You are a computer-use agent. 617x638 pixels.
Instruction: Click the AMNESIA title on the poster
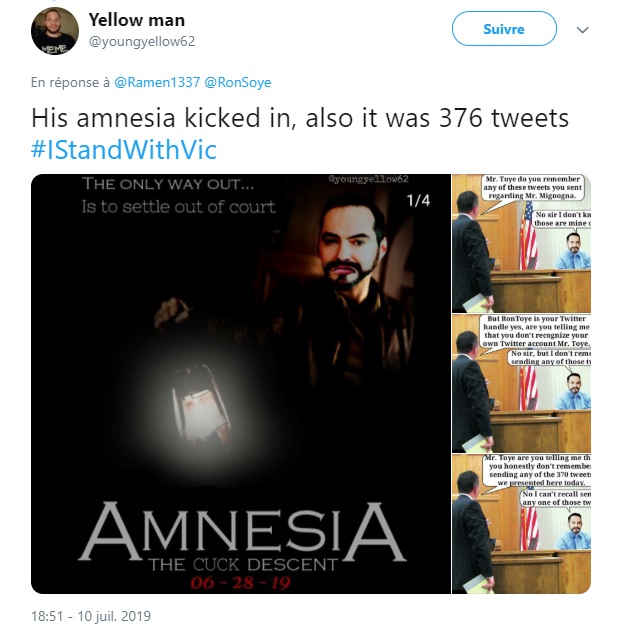[242, 531]
